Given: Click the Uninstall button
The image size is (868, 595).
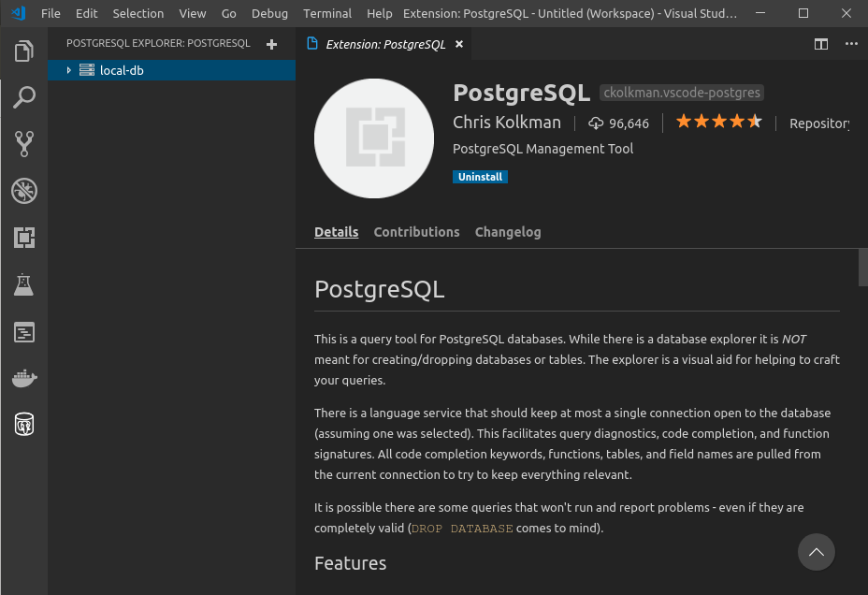Looking at the screenshot, I should pos(480,176).
